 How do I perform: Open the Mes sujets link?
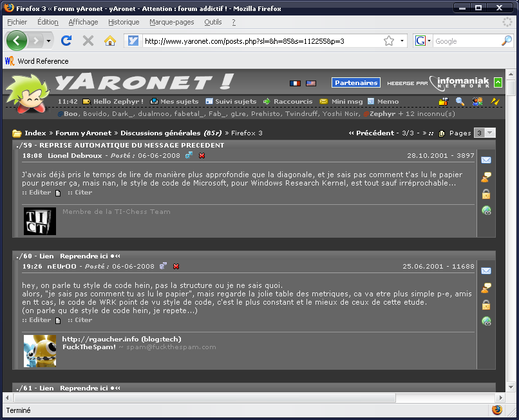(179, 102)
